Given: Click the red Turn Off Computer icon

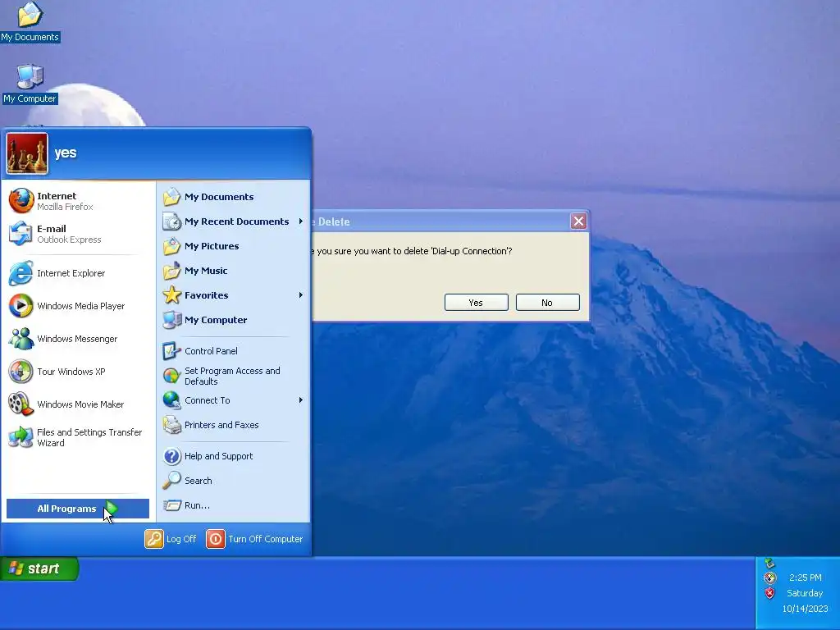Looking at the screenshot, I should click(x=216, y=539).
